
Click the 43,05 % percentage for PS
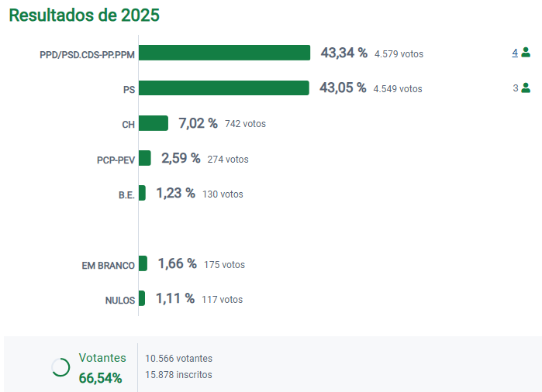click(343, 88)
